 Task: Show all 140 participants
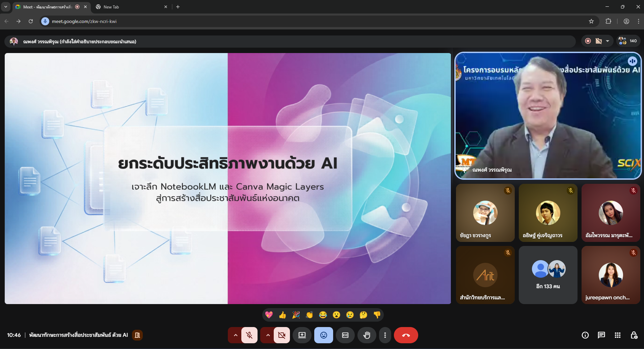pos(628,41)
